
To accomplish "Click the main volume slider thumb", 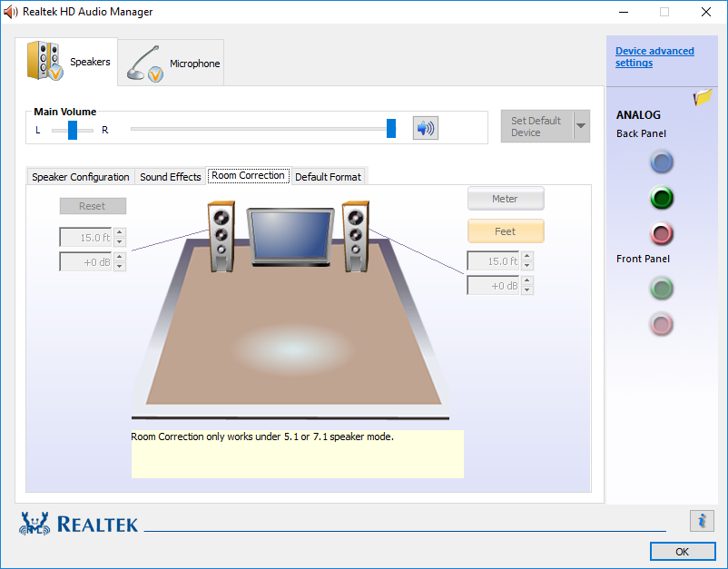I will (391, 128).
